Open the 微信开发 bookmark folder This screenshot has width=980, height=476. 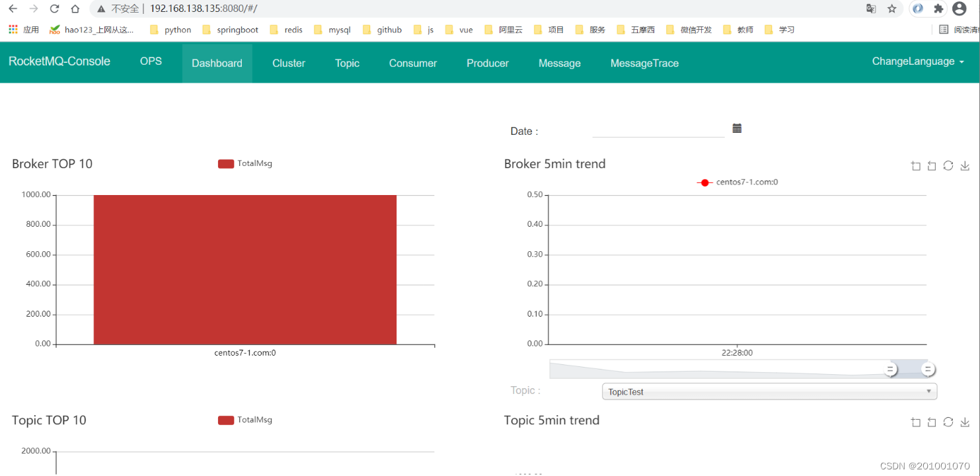690,30
